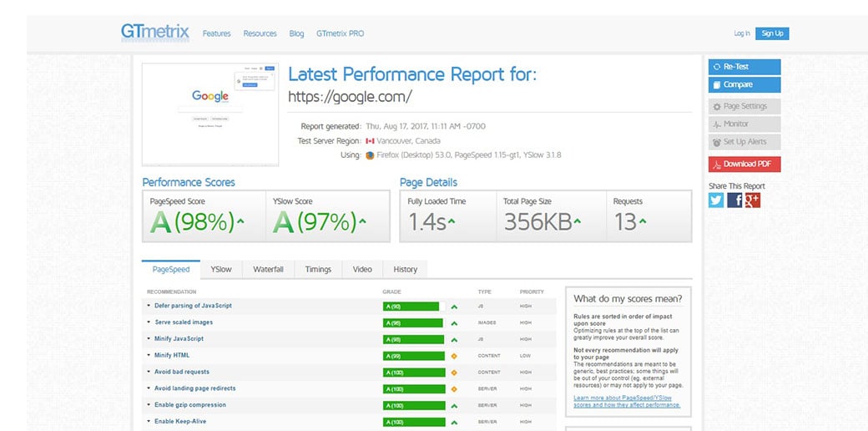The width and height of the screenshot is (868, 431).
Task: Download the report as PDF
Action: pyautogui.click(x=744, y=164)
